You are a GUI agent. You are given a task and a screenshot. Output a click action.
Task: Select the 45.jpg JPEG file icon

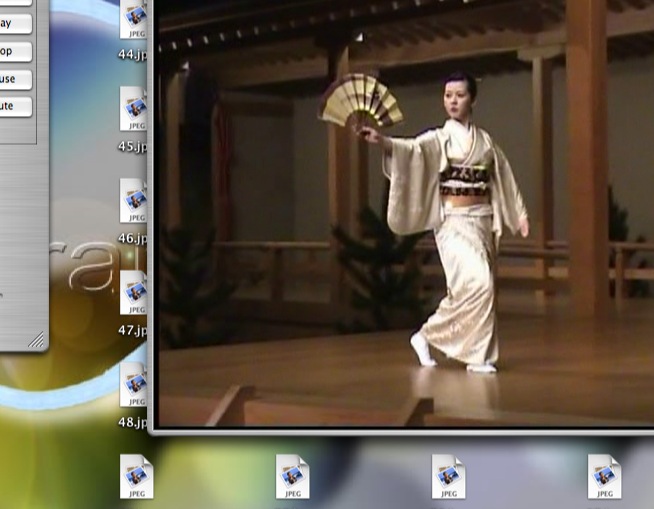tap(133, 108)
